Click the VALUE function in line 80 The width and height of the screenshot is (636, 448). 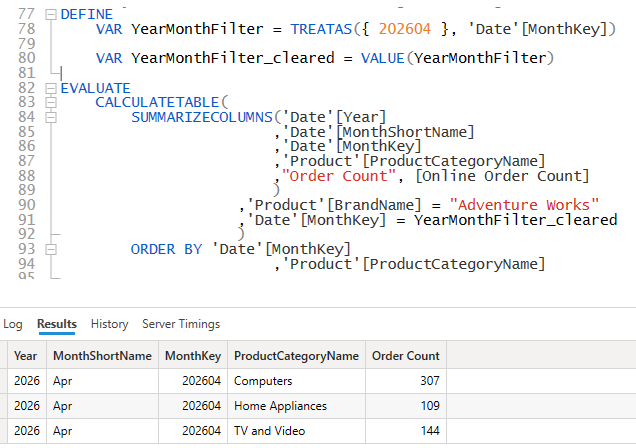click(383, 58)
